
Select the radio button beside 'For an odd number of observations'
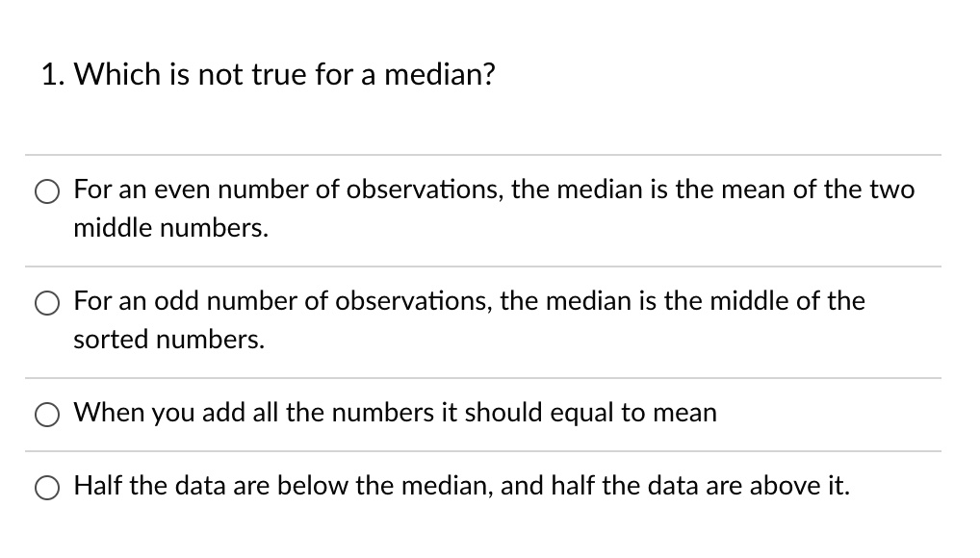click(x=46, y=302)
